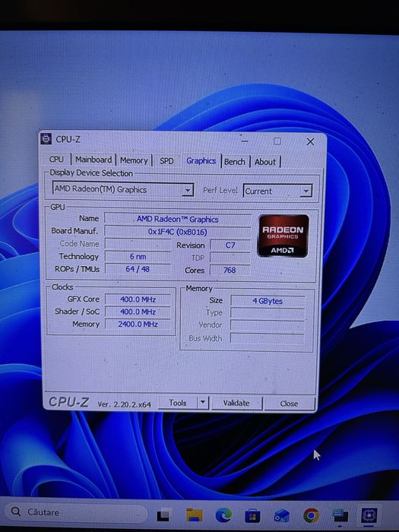Switch to the CPU tab
Screen dimensions: 399x532
(56, 160)
